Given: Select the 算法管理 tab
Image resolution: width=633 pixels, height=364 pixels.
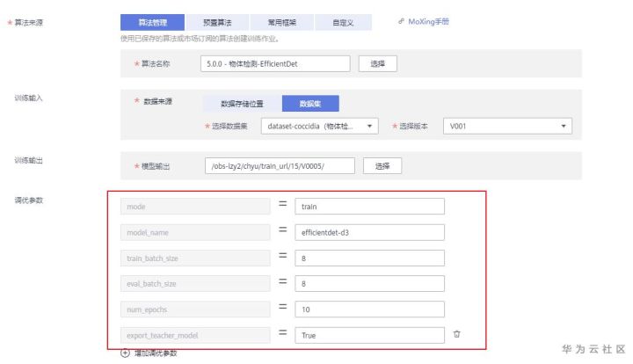Looking at the screenshot, I should point(153,22).
